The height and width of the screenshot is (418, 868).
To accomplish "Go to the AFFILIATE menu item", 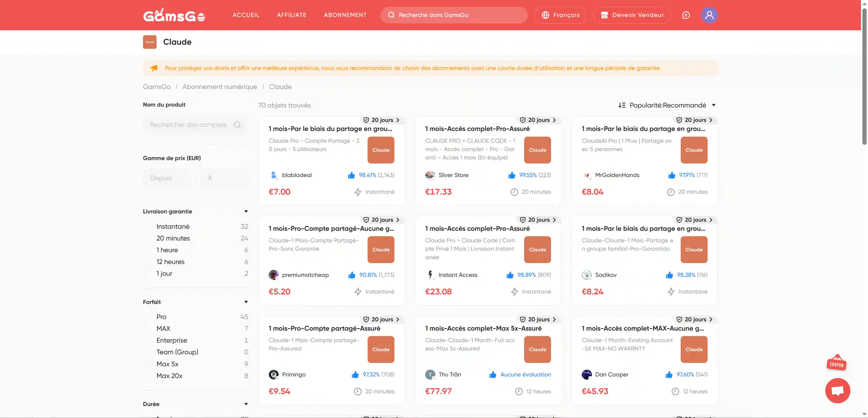I will 291,15.
